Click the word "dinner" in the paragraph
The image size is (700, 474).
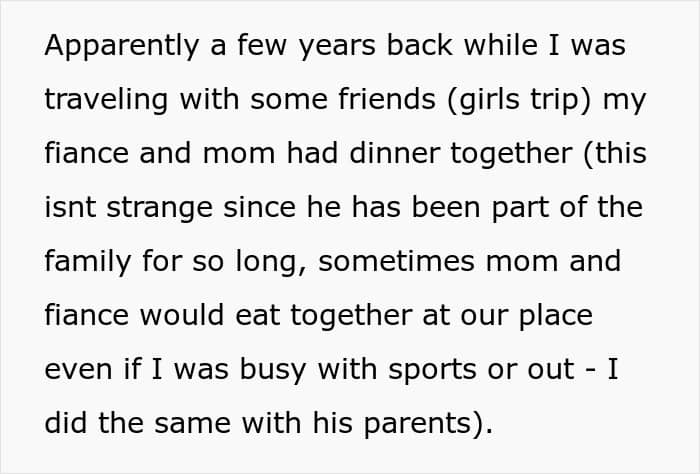[x=394, y=153]
